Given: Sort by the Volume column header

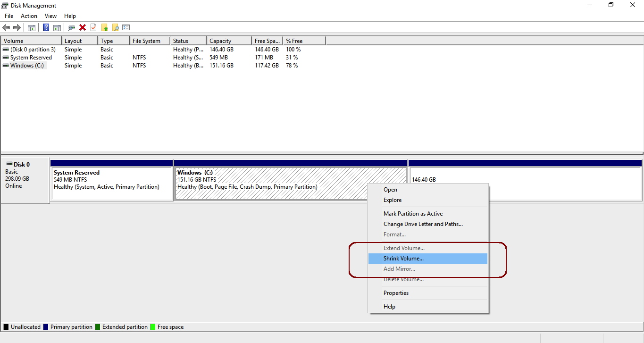Looking at the screenshot, I should point(31,41).
